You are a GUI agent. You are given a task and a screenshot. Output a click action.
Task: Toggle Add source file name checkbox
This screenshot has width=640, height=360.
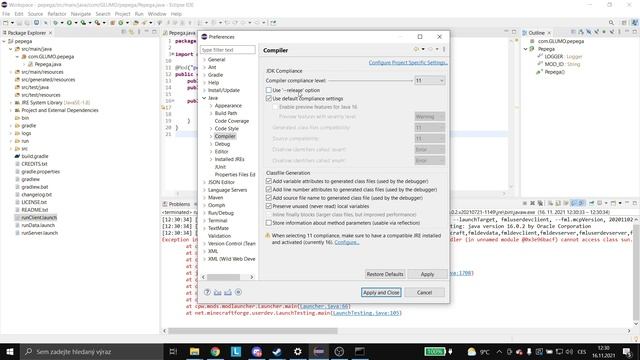click(x=269, y=198)
